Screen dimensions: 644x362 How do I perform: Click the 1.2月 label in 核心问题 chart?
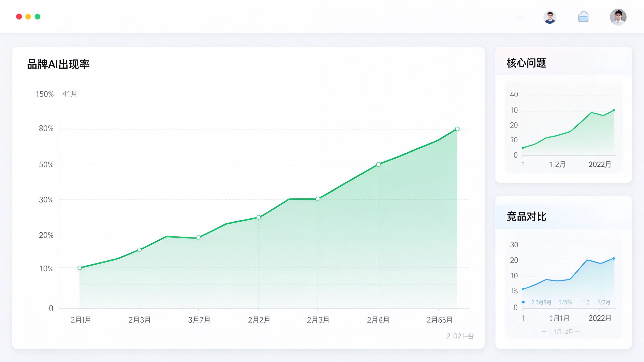coord(557,165)
